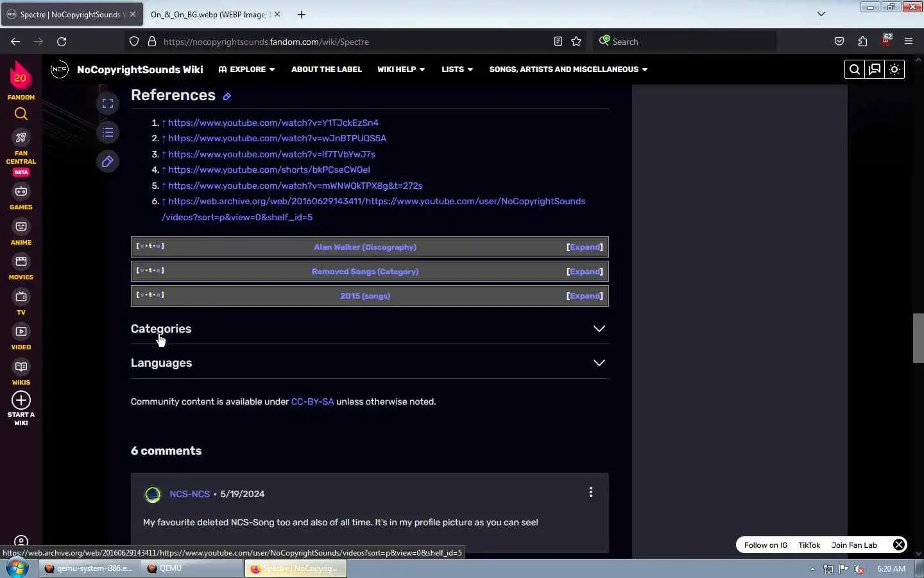Screen dimensions: 924x578
Task: Expand Removed Songs (Category) navbox
Action: 585,272
